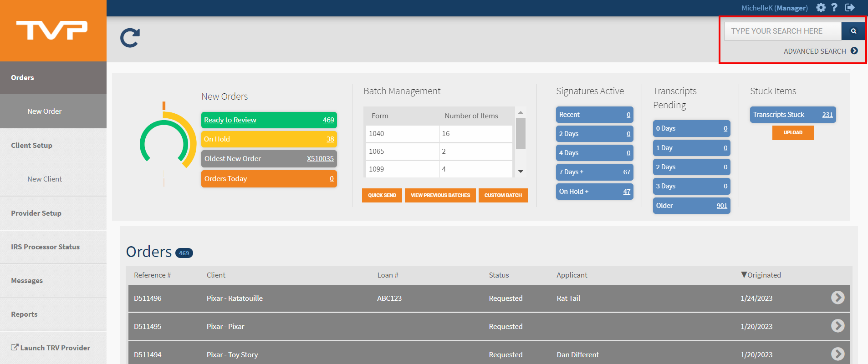This screenshot has height=364, width=868.
Task: Click Pixar - Toy Story client cell
Action: click(x=232, y=354)
